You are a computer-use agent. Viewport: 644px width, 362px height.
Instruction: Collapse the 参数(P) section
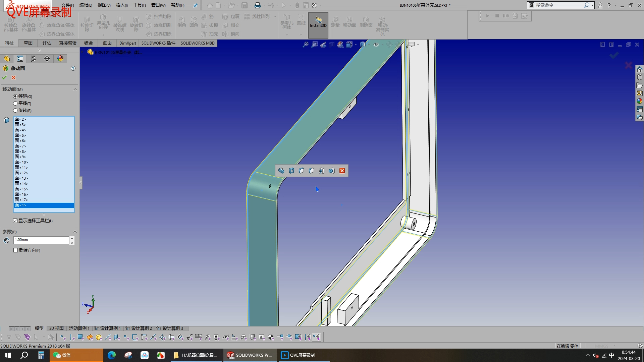75,232
